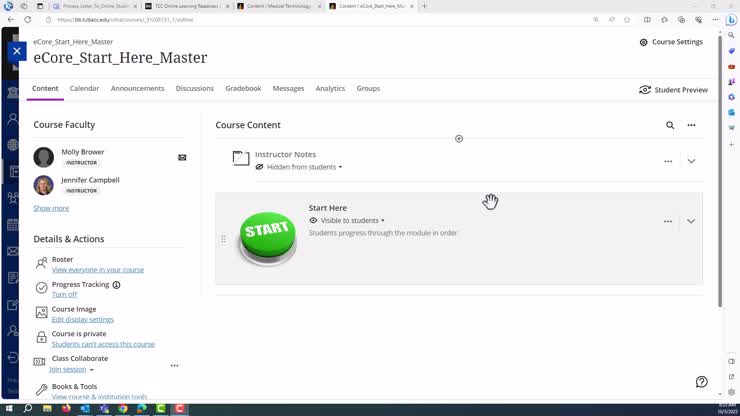The width and height of the screenshot is (740, 416).
Task: Click the Start Here drag handle
Action: [x=223, y=239]
